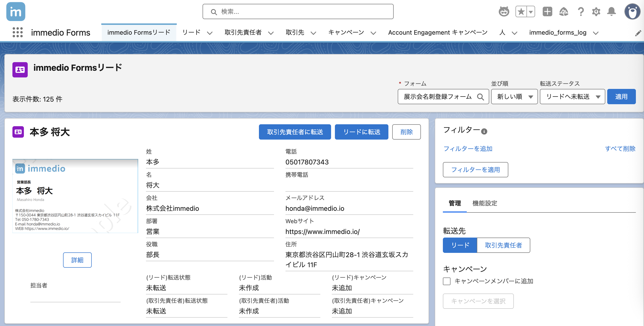Open the 転送ステータス dropdown
Viewport: 644px width, 326px height.
572,97
